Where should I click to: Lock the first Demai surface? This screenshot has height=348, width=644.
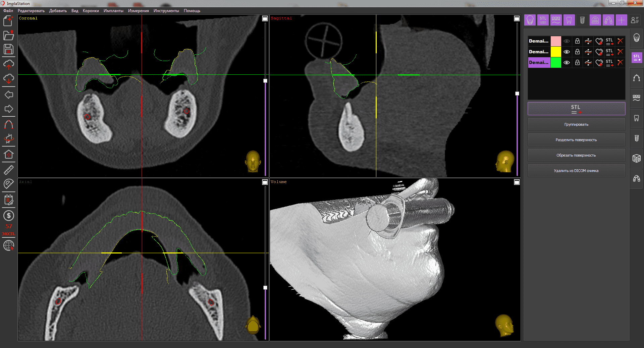pos(577,41)
